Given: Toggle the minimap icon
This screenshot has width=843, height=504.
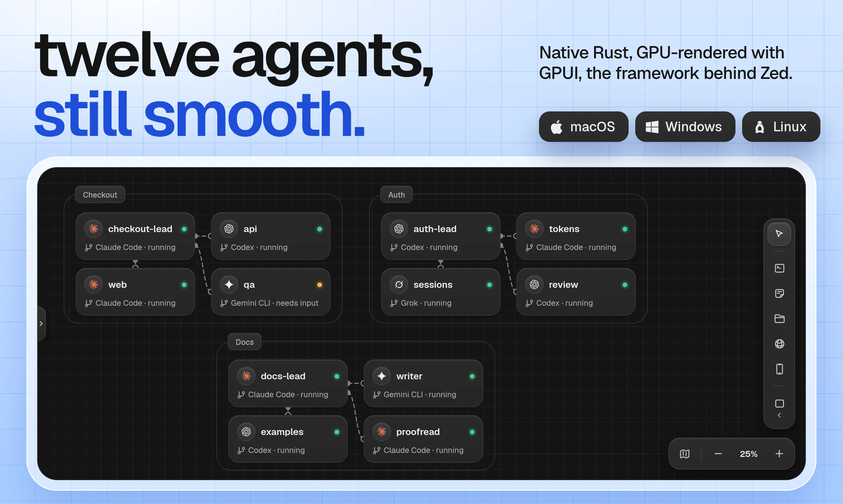Looking at the screenshot, I should 685,454.
